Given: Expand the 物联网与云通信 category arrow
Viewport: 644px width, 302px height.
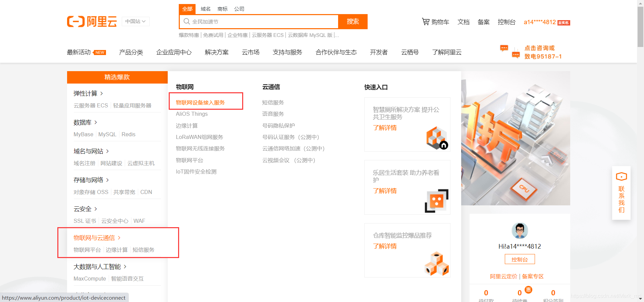Looking at the screenshot, I should [x=119, y=238].
